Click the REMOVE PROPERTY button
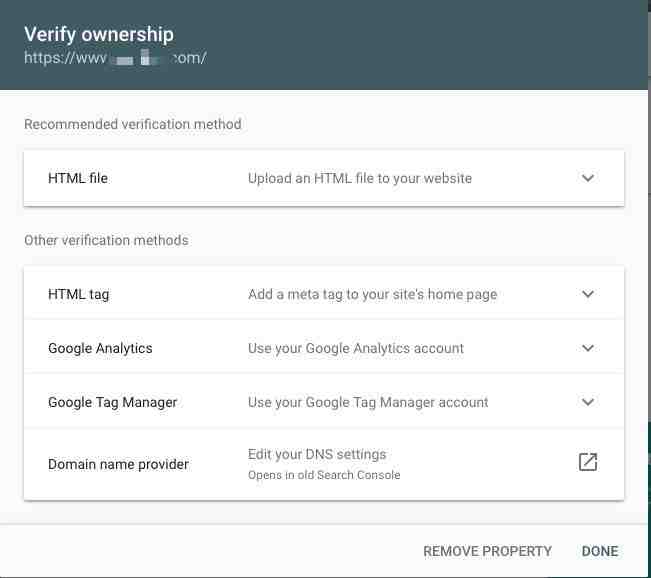Viewport: 651px width, 578px height. 487,551
